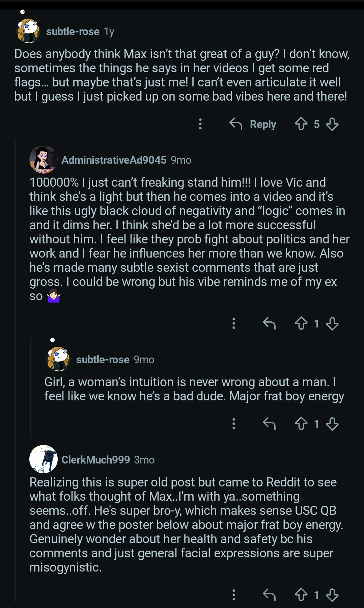
Task: Upvote subtle-rose's 'woman's intuition' reply
Action: (301, 423)
